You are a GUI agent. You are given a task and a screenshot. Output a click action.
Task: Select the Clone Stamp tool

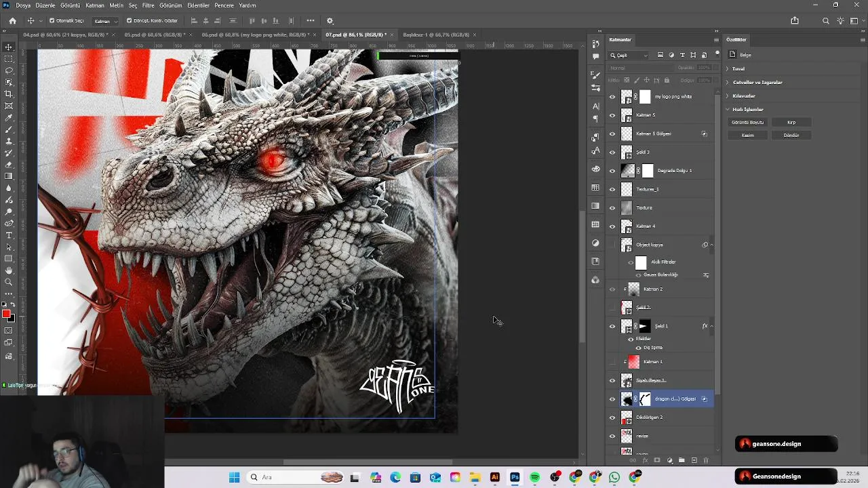9,141
